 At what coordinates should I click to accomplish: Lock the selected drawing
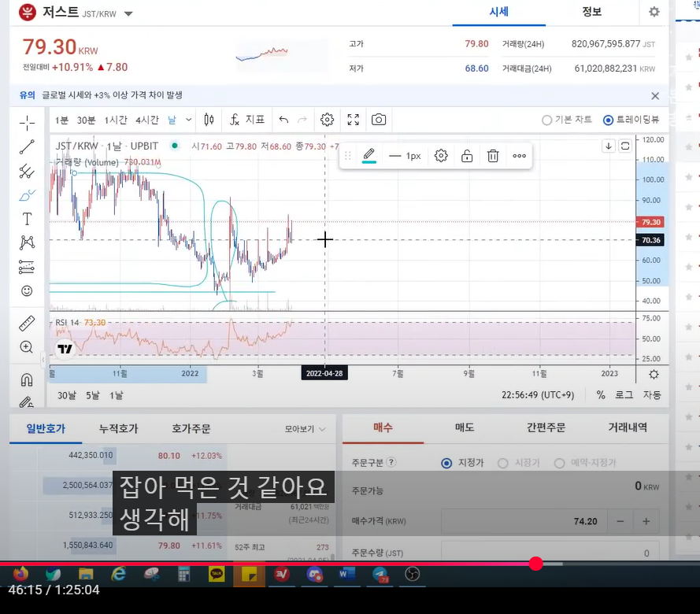467,156
